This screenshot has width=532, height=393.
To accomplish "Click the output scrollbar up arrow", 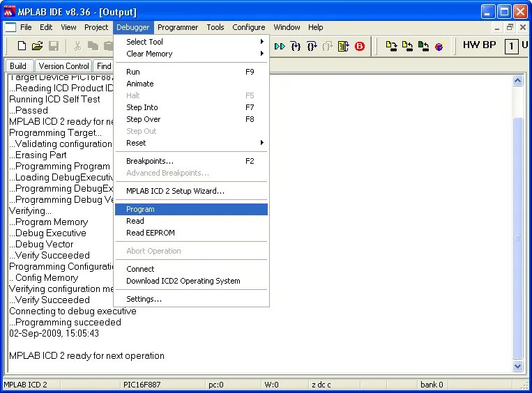I will coord(517,81).
